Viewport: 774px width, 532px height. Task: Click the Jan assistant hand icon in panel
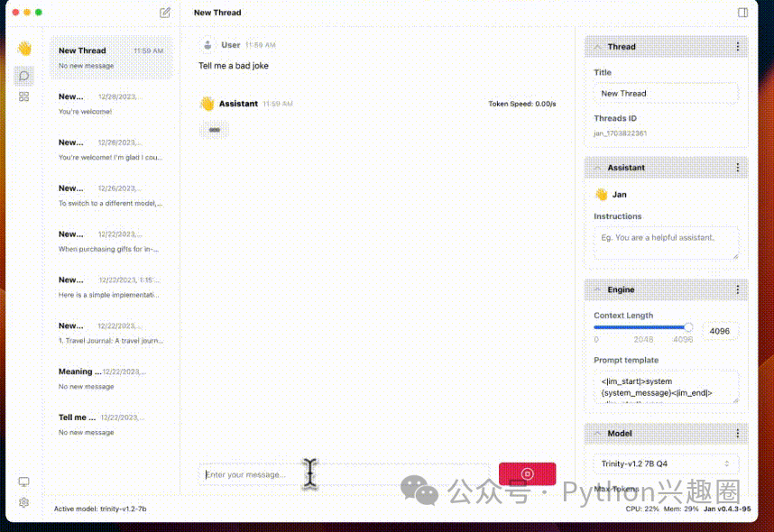tap(601, 195)
